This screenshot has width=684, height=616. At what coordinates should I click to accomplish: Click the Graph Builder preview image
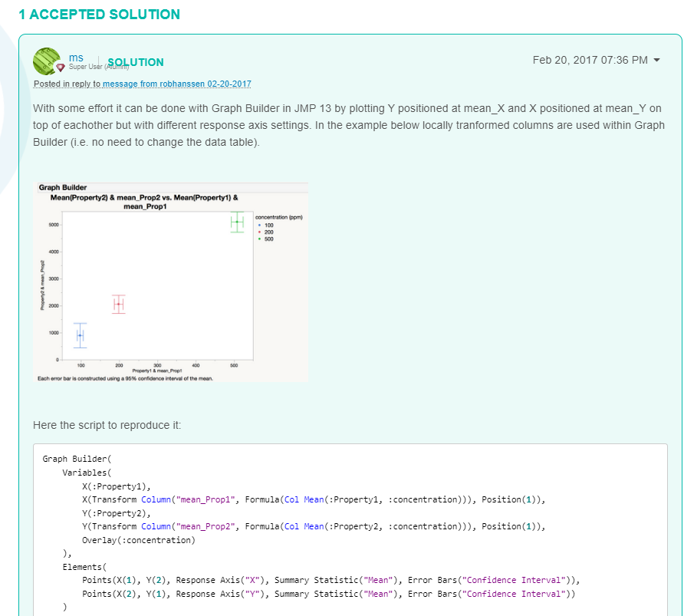point(169,282)
